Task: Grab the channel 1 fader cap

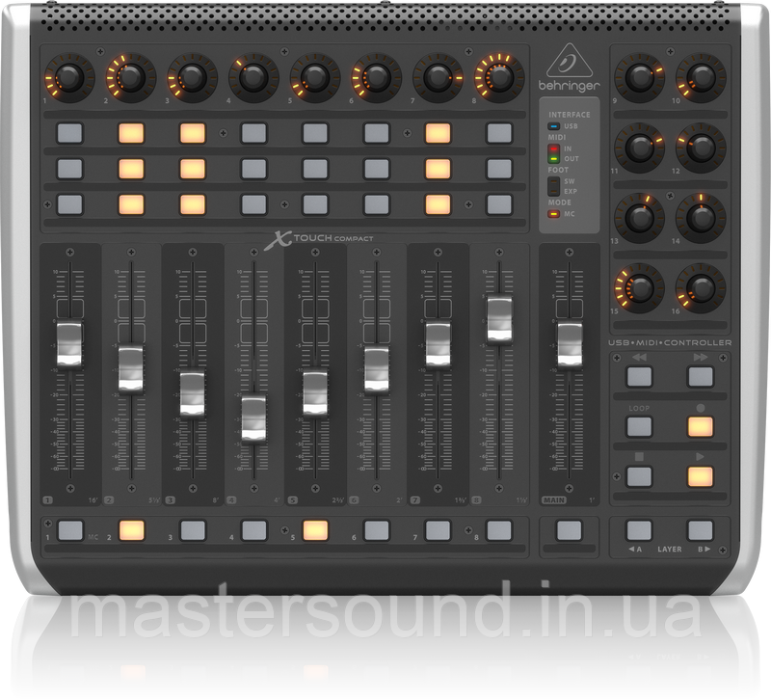Action: pos(69,344)
